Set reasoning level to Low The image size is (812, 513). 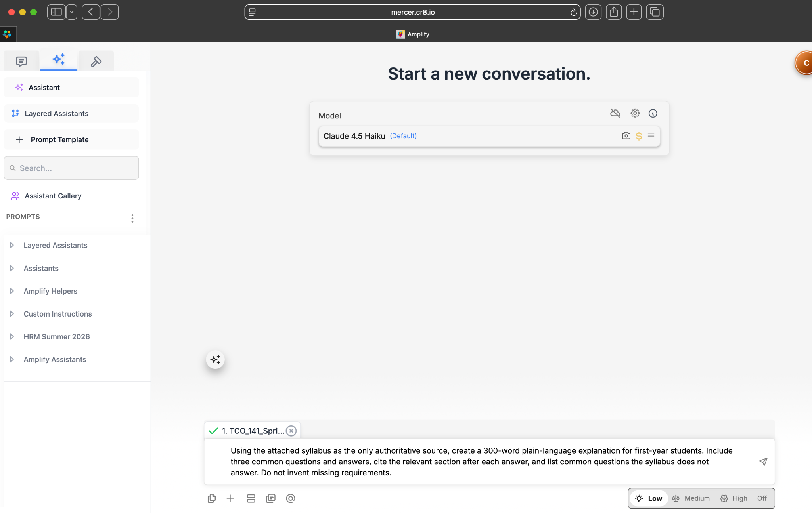(x=649, y=498)
